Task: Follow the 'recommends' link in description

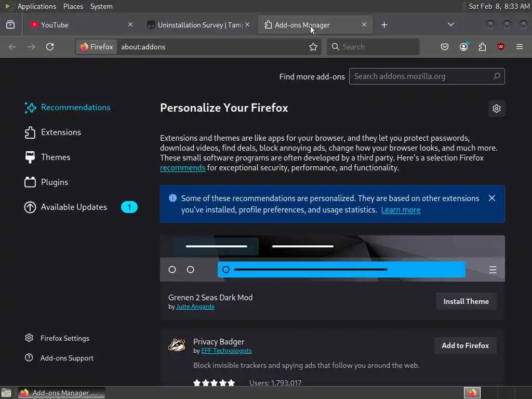Action: (x=182, y=168)
